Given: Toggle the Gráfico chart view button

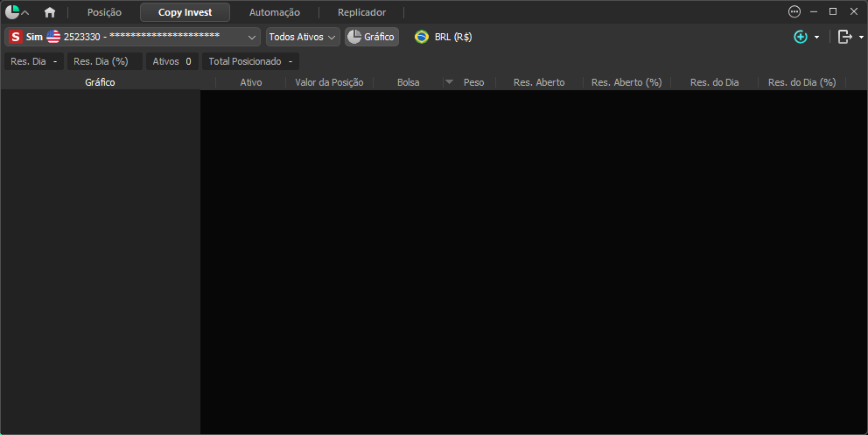Looking at the screenshot, I should 372,37.
